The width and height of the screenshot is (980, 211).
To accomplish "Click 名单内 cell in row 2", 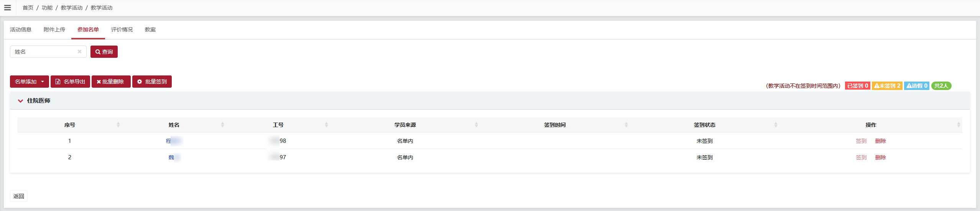I will click(405, 157).
